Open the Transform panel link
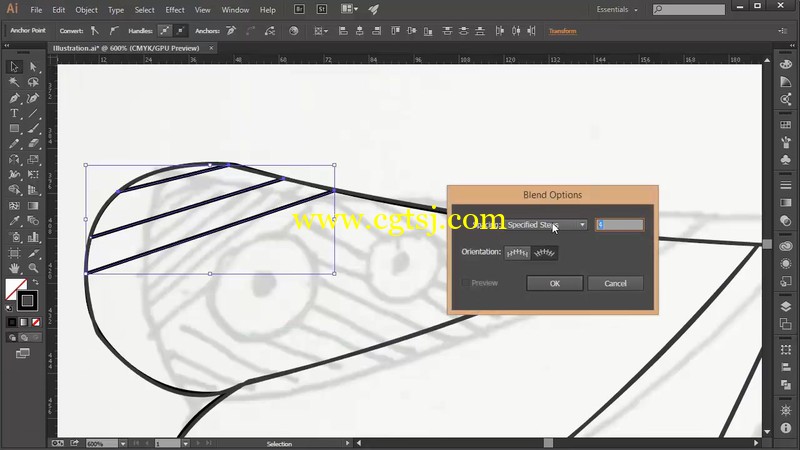Image resolution: width=800 pixels, height=450 pixels. click(x=562, y=31)
